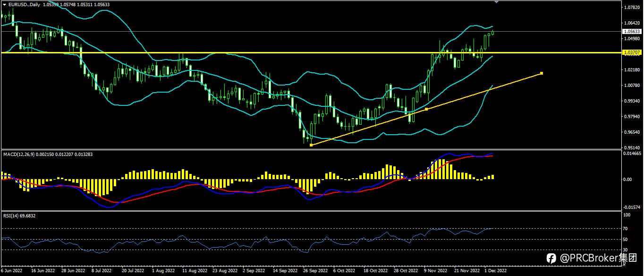This screenshot has height=276, width=644.
Task: Click the 1.02180 price scale value
Action: (631, 70)
